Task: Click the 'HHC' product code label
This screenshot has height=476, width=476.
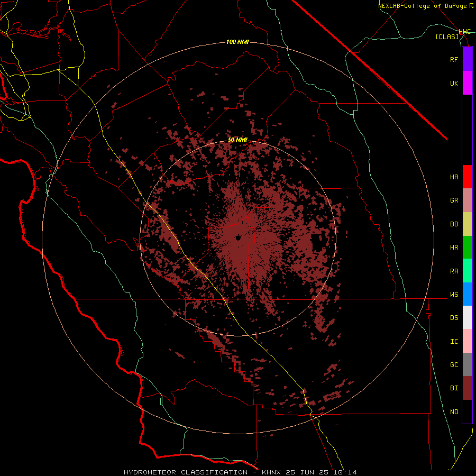Action: click(x=465, y=32)
